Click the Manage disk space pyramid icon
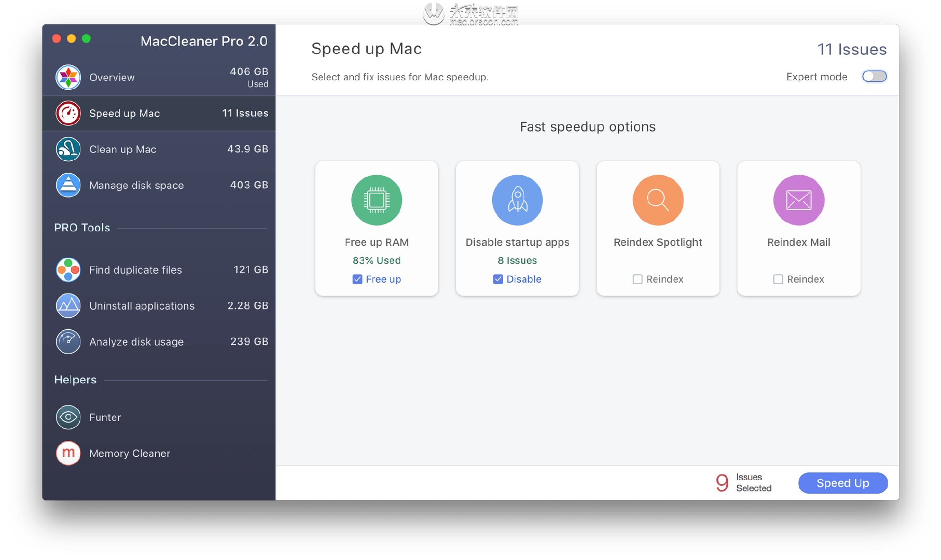The image size is (941, 560). [x=68, y=185]
